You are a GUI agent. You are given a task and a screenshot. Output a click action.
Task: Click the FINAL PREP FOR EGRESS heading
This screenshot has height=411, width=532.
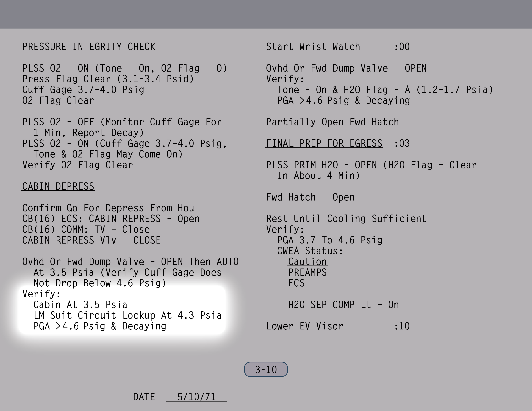coord(324,143)
